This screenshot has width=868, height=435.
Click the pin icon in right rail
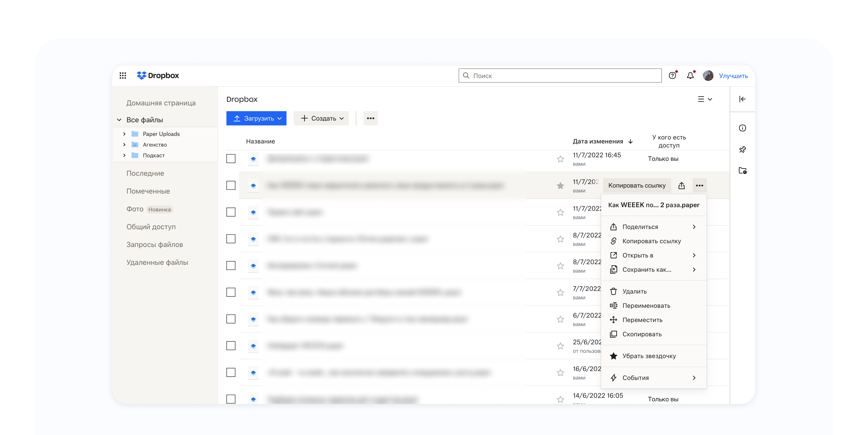742,149
